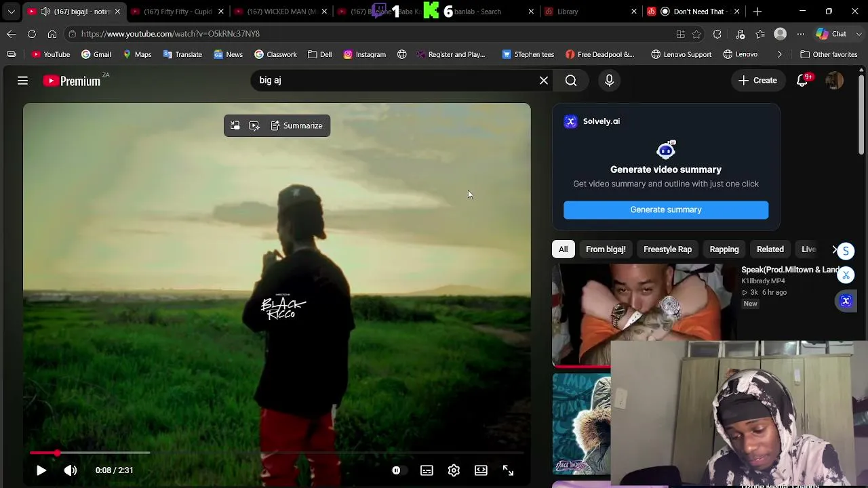Screen dimensions: 868x488
Task: Switch to 'WICKED MAN' tab
Action: pos(281,12)
